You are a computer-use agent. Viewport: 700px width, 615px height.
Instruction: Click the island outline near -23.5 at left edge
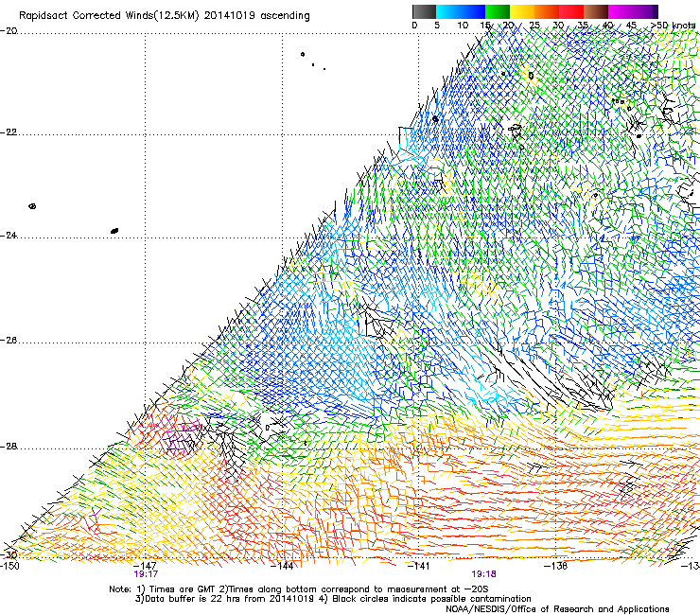coord(32,206)
